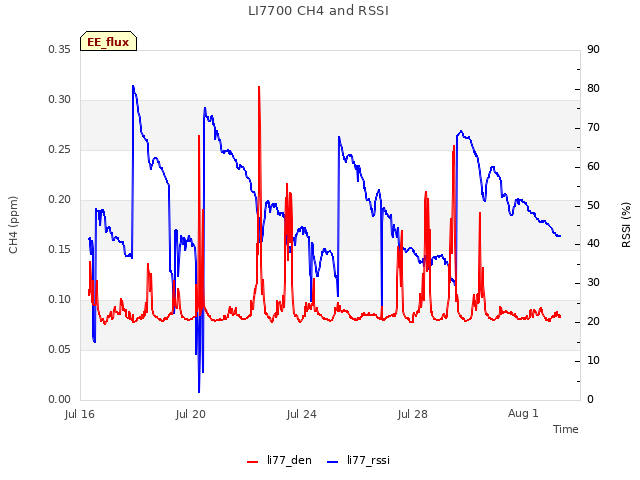Click the Time axis label
The width and height of the screenshot is (640, 480).
tap(566, 429)
